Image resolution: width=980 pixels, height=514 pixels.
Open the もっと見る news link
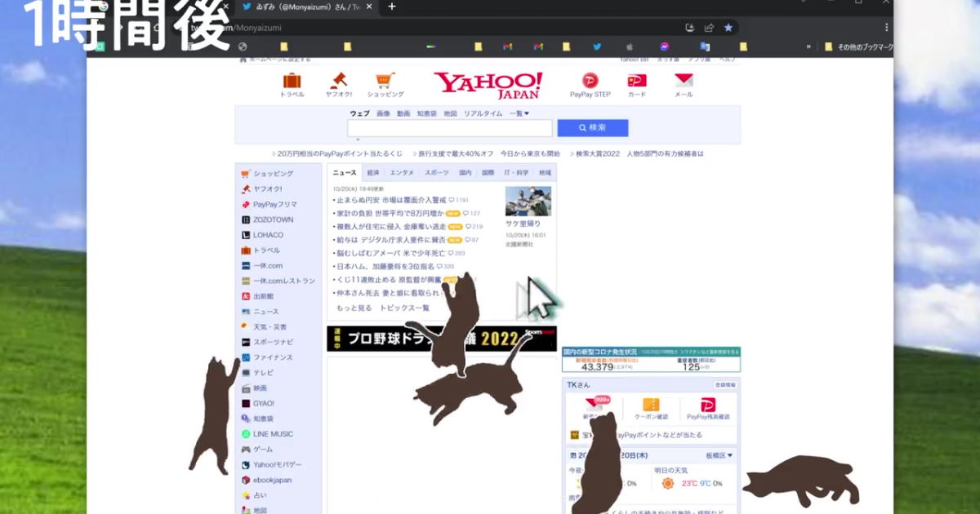(354, 308)
